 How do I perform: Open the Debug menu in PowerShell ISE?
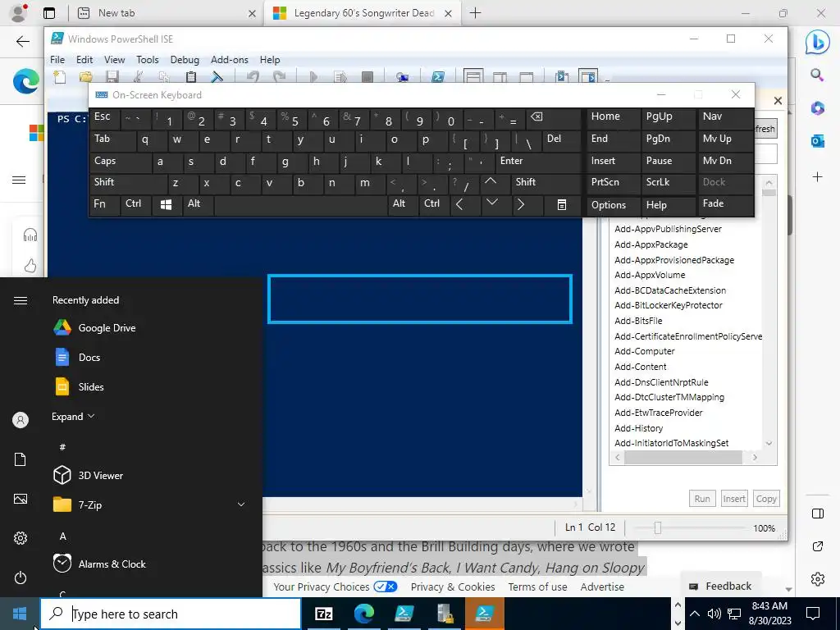185,59
